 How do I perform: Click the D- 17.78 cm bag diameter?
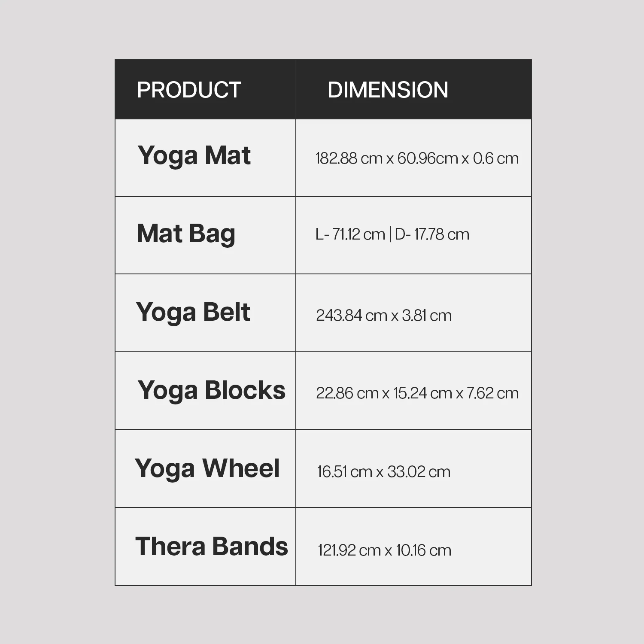(432, 234)
